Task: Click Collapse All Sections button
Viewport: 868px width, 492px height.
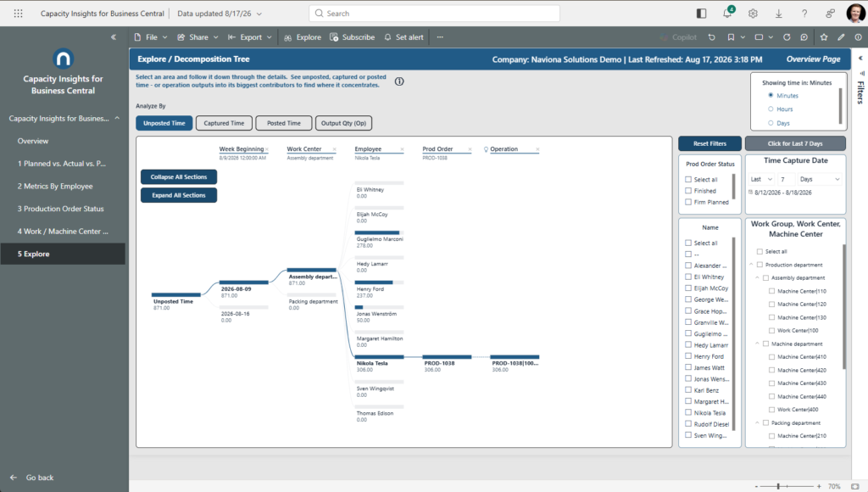Action: pos(179,176)
